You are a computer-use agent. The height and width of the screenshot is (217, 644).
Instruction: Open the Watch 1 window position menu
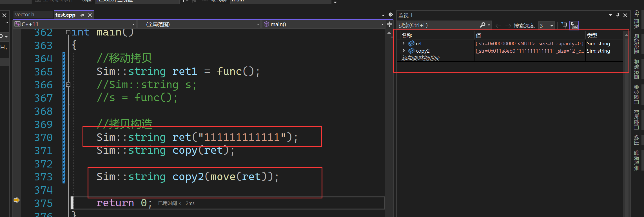[610, 15]
